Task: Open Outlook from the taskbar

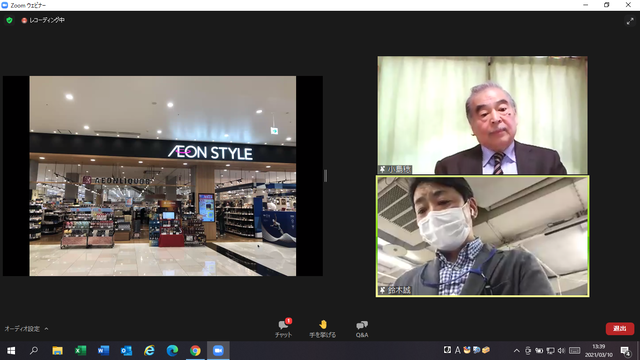Action: point(126,351)
